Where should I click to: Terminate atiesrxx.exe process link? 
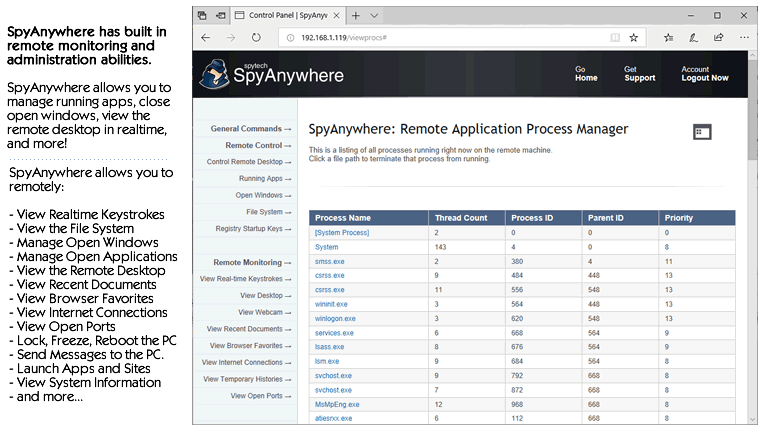coord(333,418)
